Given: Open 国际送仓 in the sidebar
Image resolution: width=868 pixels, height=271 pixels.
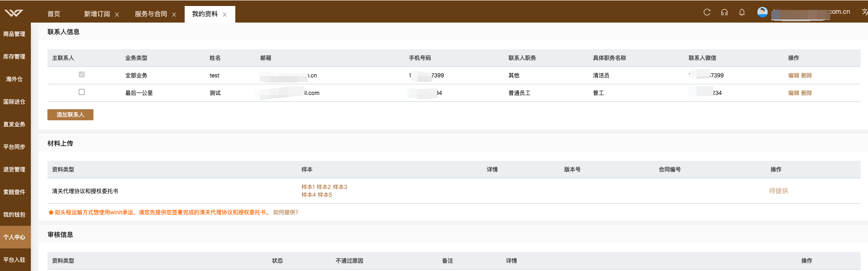Looking at the screenshot, I should [x=14, y=102].
